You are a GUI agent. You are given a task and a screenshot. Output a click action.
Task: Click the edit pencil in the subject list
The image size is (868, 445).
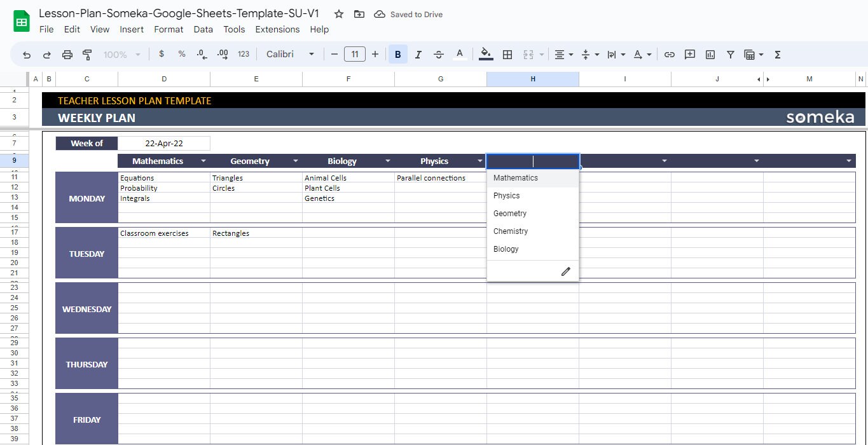(x=565, y=271)
